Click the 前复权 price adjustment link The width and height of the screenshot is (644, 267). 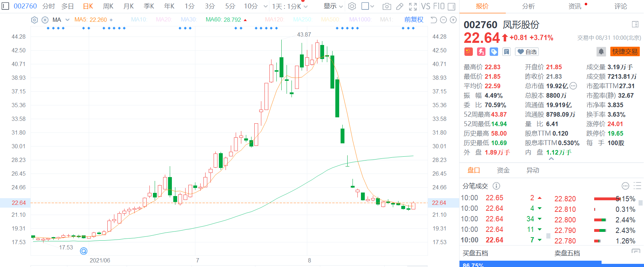click(x=414, y=20)
